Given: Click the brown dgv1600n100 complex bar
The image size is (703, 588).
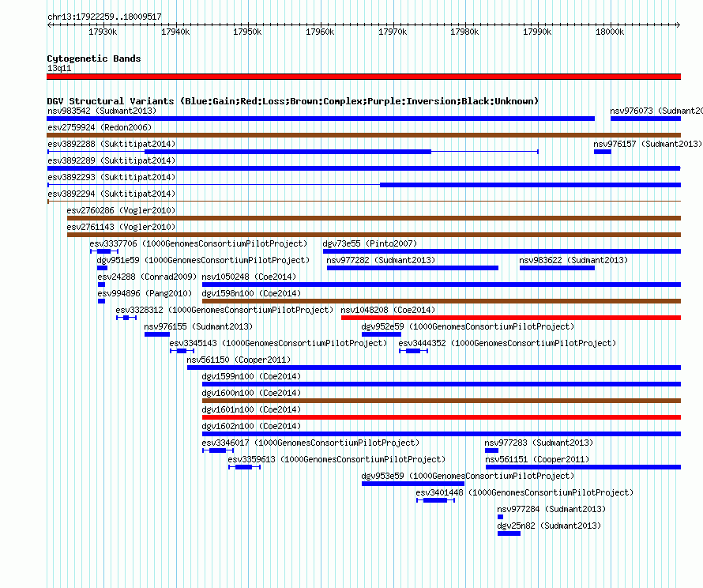Looking at the screenshot, I should [x=442, y=401].
